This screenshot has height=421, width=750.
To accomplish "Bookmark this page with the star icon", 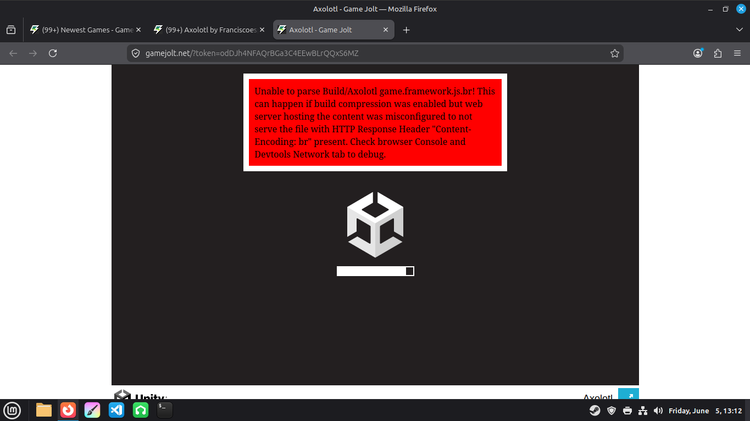I will pyautogui.click(x=615, y=53).
